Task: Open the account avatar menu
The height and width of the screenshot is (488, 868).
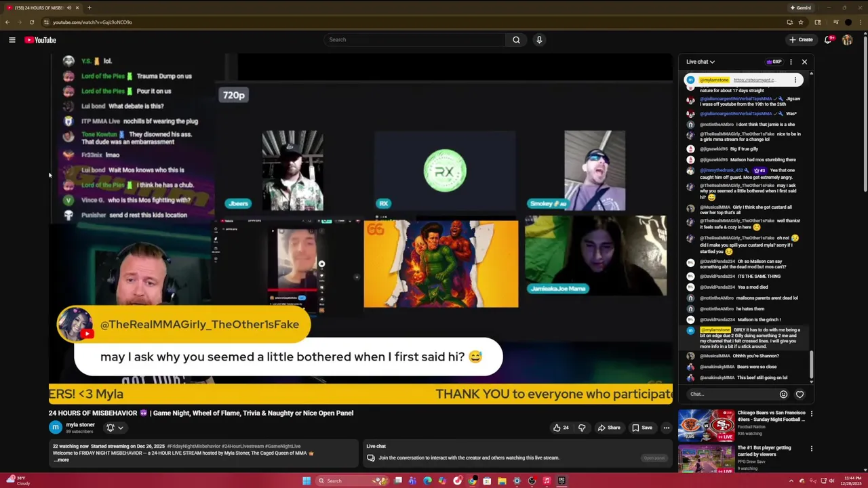Action: click(847, 40)
